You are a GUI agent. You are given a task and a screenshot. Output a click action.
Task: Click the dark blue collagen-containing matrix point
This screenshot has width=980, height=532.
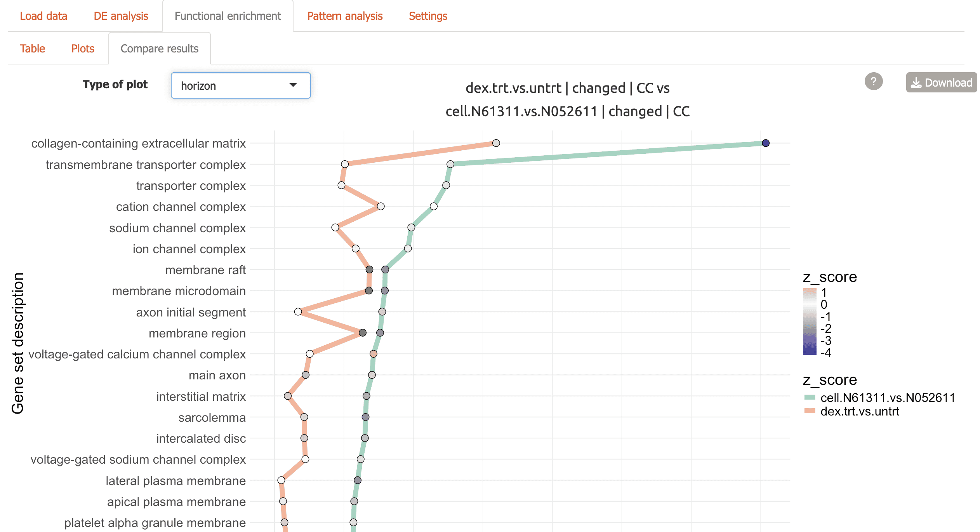point(765,143)
